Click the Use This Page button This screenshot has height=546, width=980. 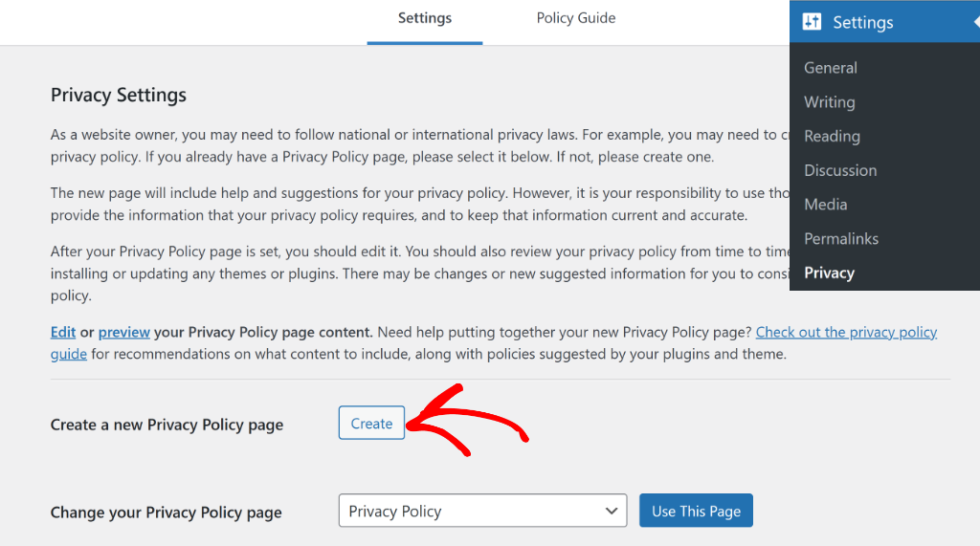696,511
